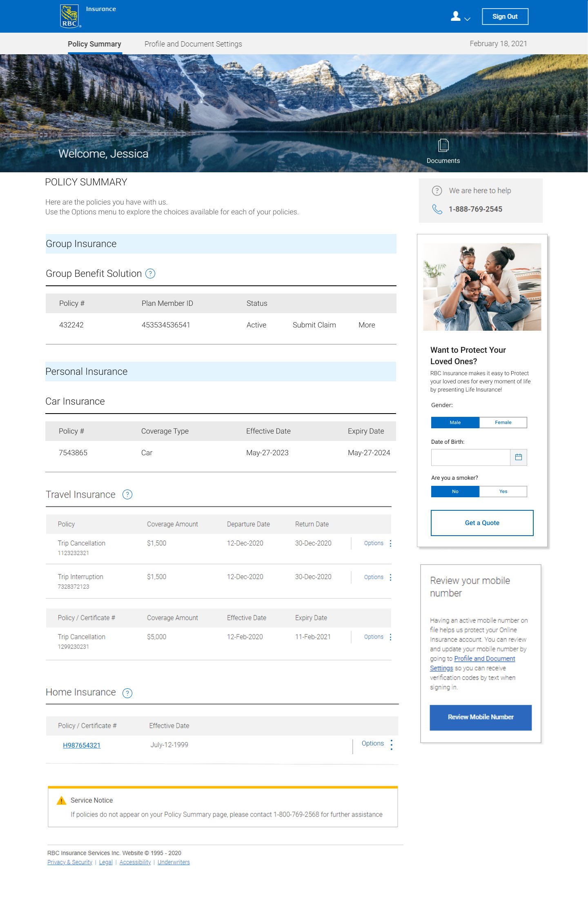Click Review Mobile Number button
The image size is (588, 899).
481,717
